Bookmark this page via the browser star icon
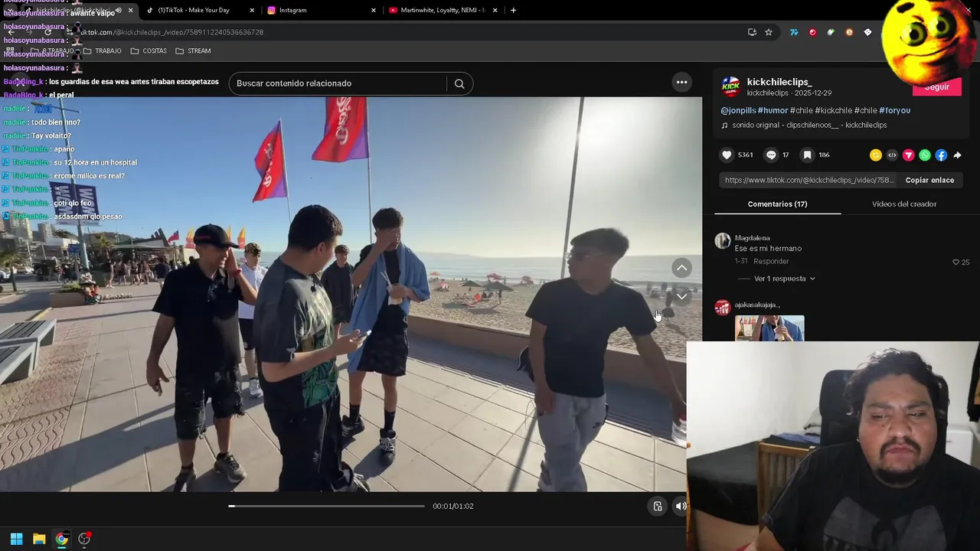The height and width of the screenshot is (551, 980). 769,32
